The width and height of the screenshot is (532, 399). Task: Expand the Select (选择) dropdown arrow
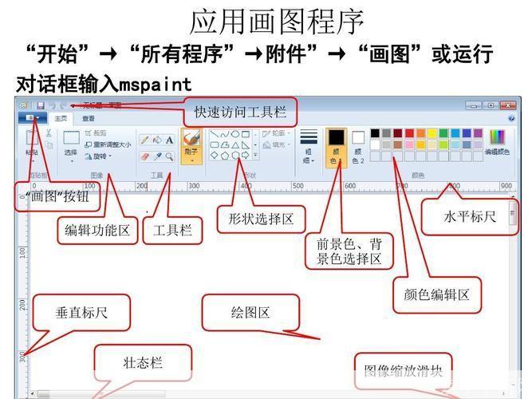[72, 161]
